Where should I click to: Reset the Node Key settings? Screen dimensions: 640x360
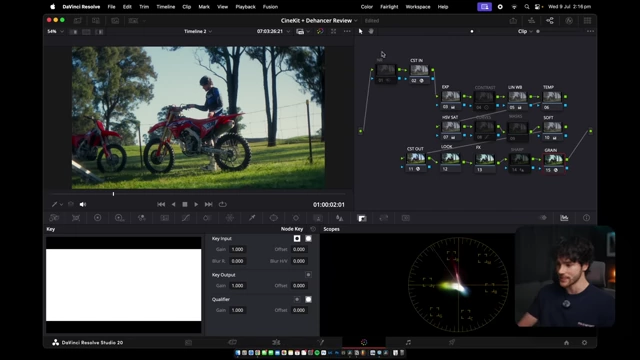coord(313,229)
